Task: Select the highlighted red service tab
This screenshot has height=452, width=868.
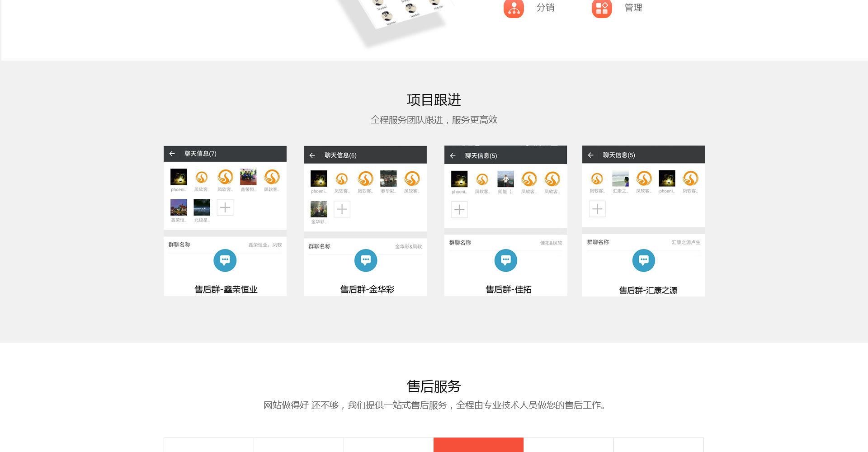Action: (x=478, y=445)
